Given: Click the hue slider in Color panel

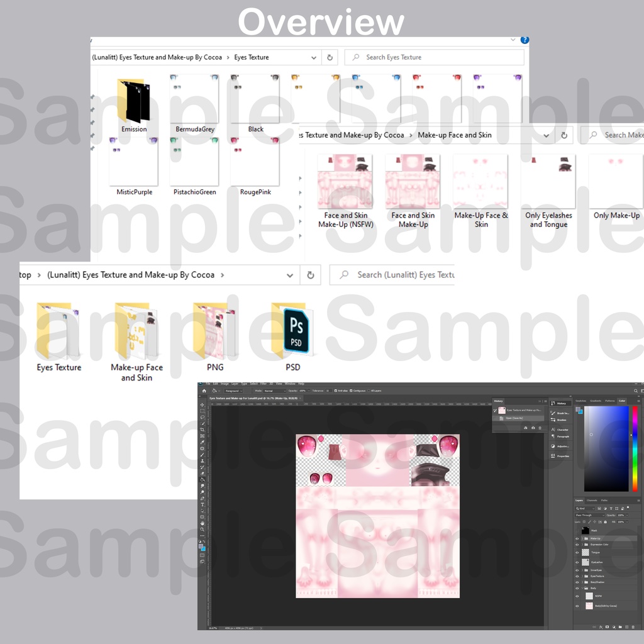Looking at the screenshot, I should [x=635, y=448].
